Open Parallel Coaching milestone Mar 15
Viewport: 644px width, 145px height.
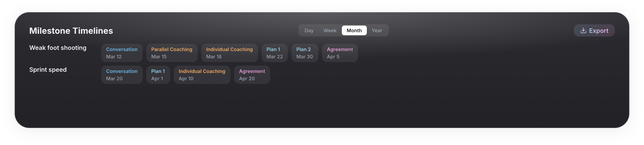point(172,53)
